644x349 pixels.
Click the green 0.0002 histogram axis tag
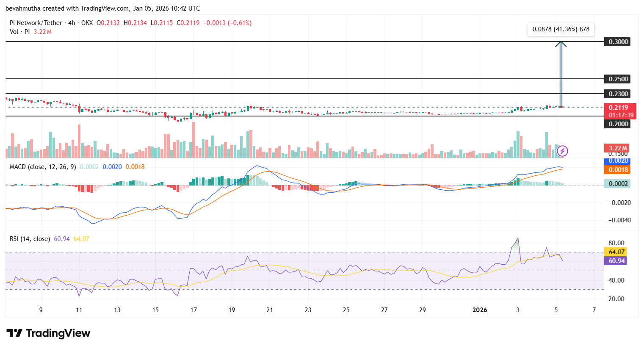click(x=618, y=184)
